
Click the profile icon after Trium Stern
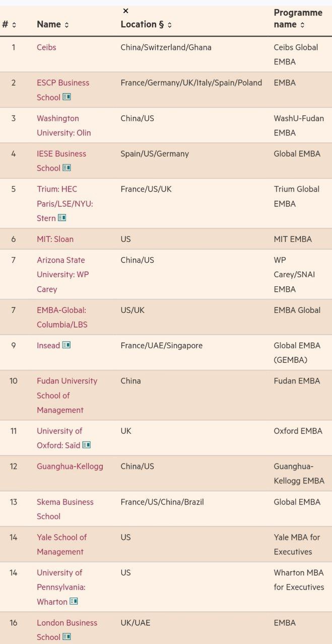click(62, 218)
